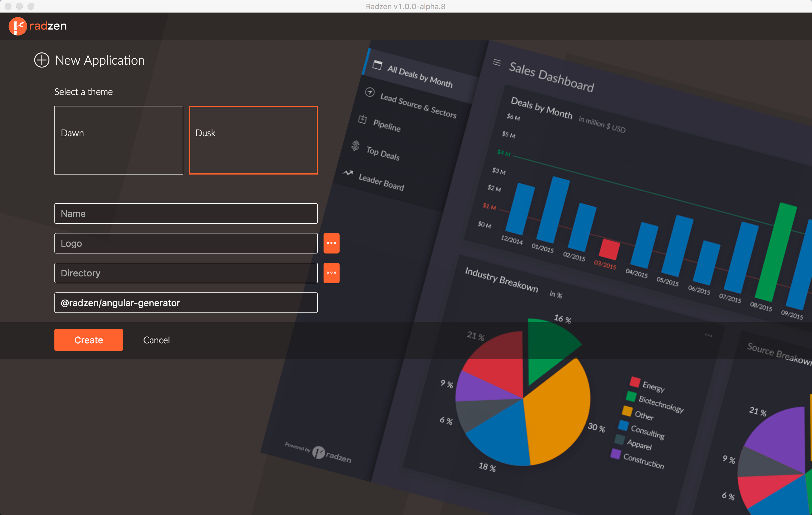Click the New Application plus icon

click(42, 60)
